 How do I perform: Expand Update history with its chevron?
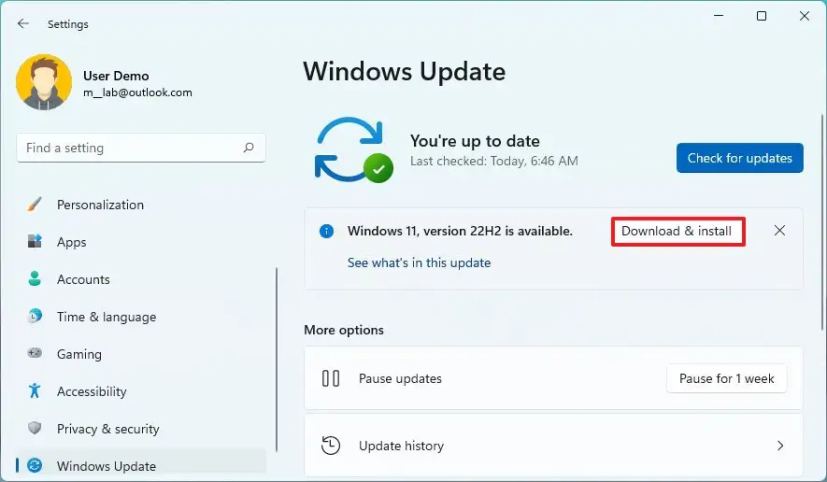coord(780,446)
